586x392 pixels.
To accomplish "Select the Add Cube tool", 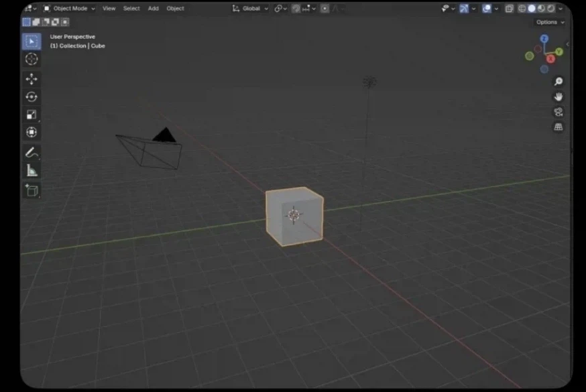I will coord(32,190).
